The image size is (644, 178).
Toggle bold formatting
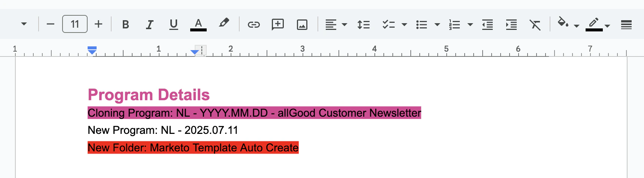tap(125, 24)
